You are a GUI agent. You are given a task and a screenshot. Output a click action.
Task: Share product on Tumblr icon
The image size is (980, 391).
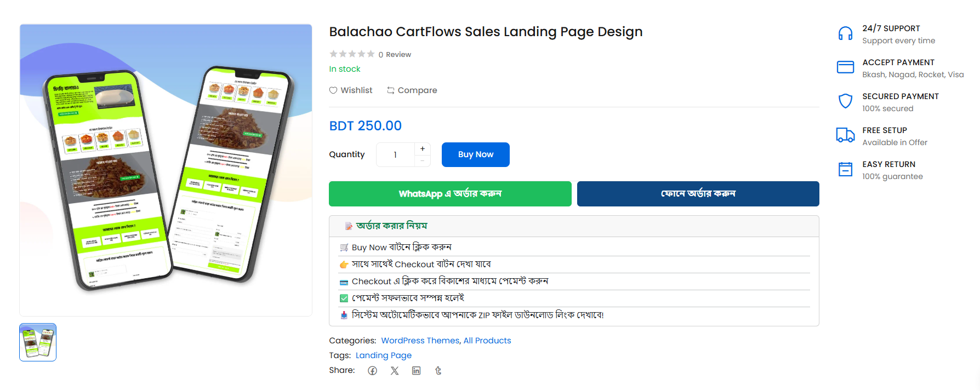438,371
